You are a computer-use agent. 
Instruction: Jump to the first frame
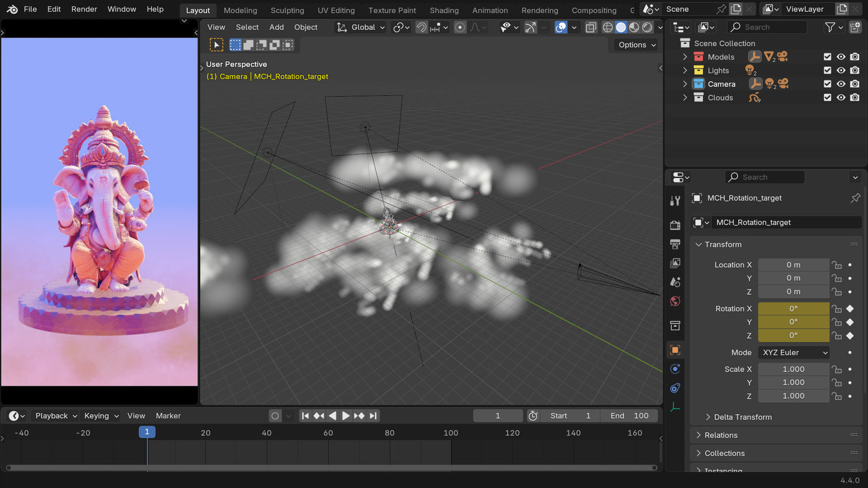[x=305, y=415]
